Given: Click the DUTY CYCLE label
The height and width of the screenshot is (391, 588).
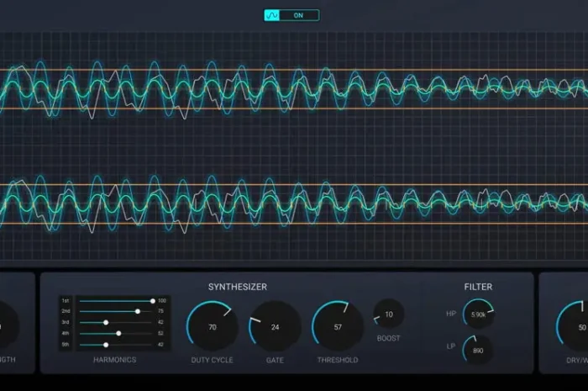Looking at the screenshot, I should pos(213,360).
